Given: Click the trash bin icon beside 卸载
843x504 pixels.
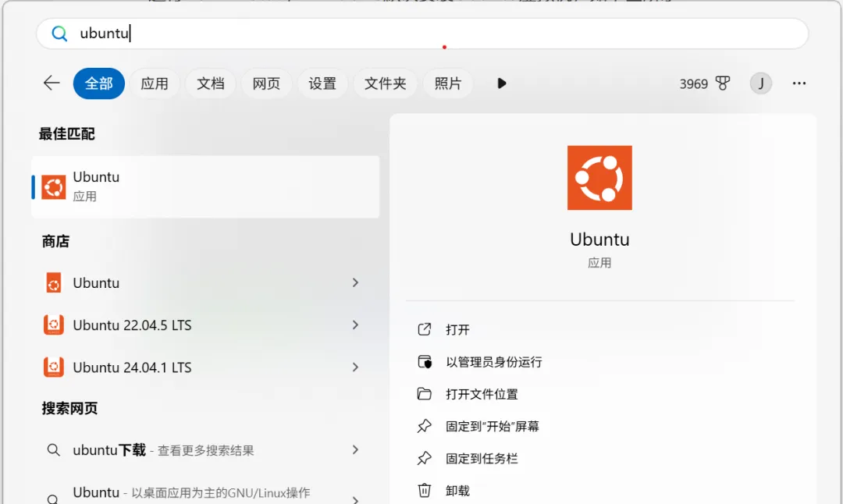Looking at the screenshot, I should (424, 491).
